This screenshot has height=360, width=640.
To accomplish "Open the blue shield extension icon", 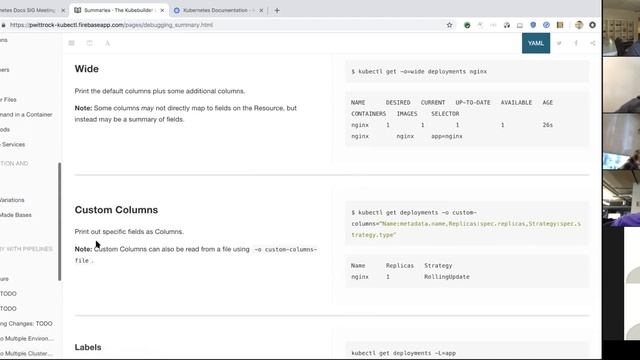I will (x=533, y=25).
